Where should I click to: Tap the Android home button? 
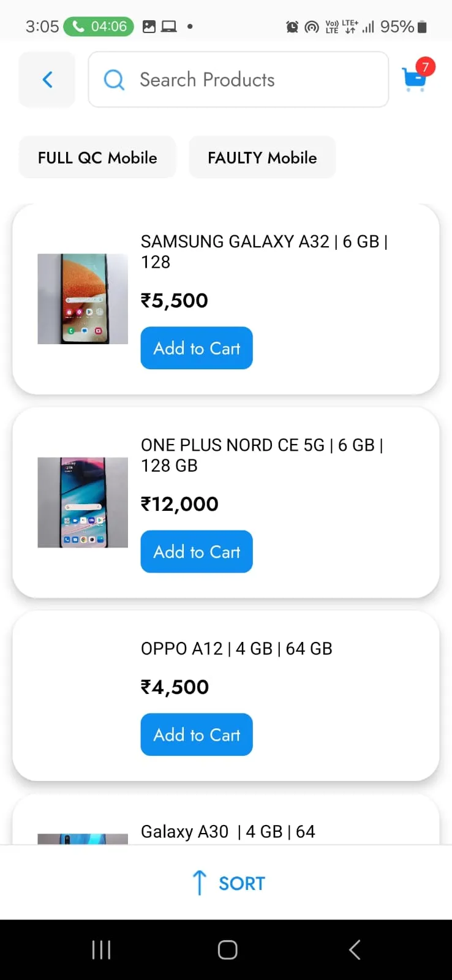[227, 950]
